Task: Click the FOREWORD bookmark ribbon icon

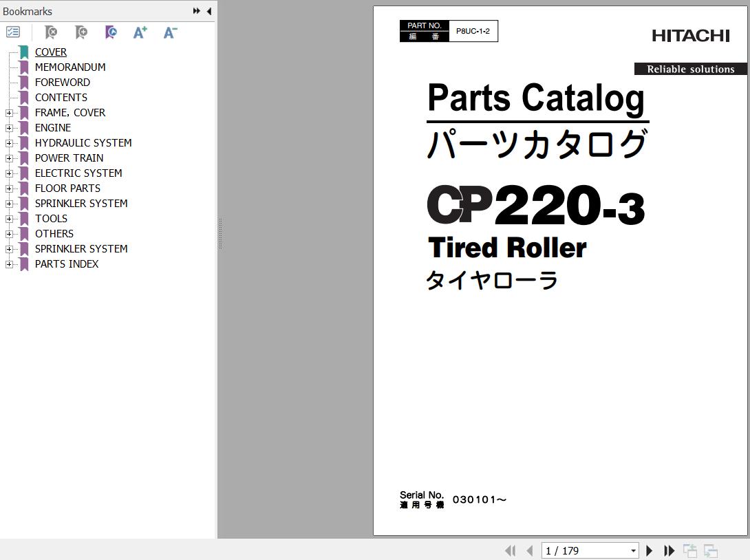Action: (x=24, y=83)
